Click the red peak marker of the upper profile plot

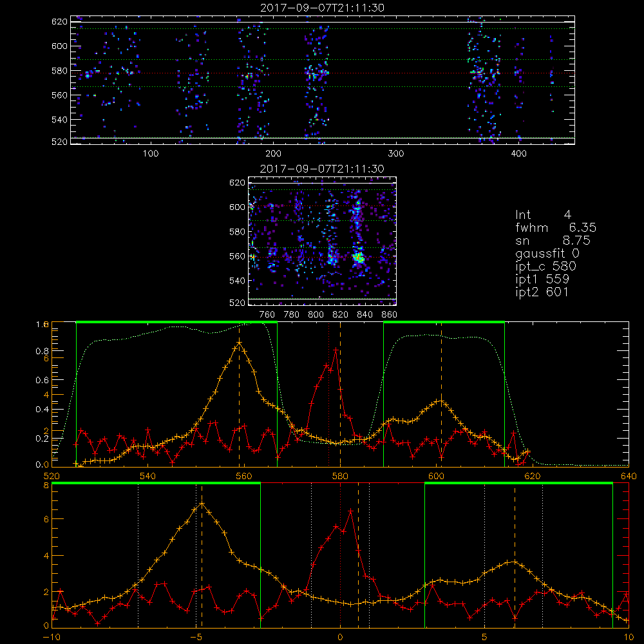[336, 350]
